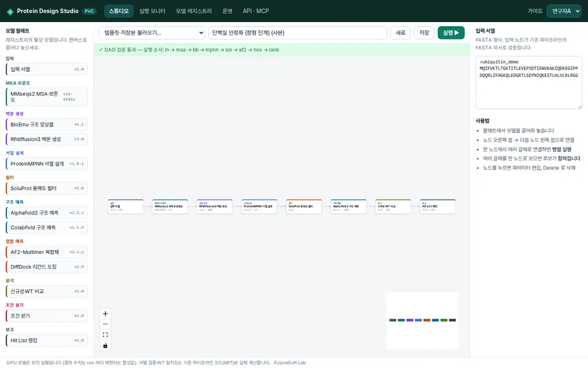Screen dimensions: 588x368
Task: Click the FASTA sequence text area
Action: pyautogui.click(x=529, y=83)
